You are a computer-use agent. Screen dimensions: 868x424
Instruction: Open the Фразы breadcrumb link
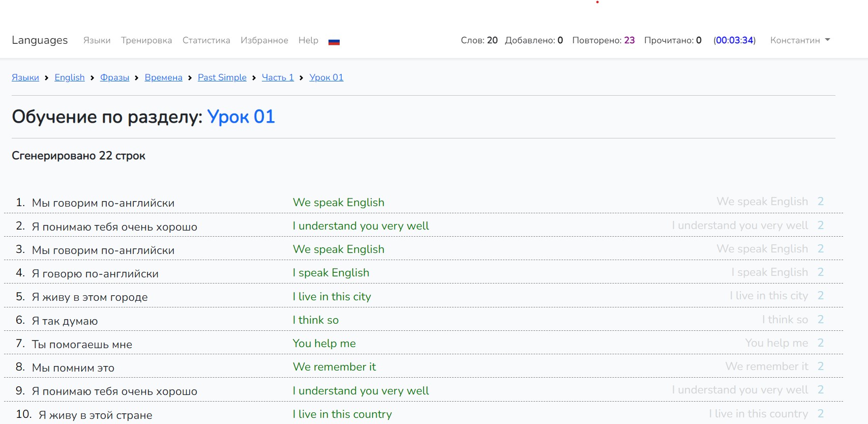(114, 77)
